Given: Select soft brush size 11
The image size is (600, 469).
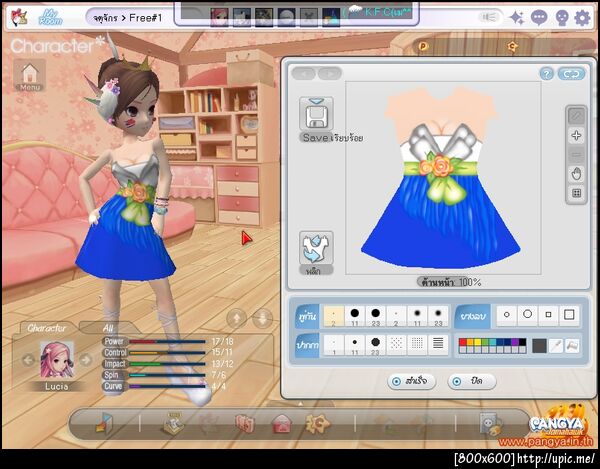Looking at the screenshot, I should [417, 316].
